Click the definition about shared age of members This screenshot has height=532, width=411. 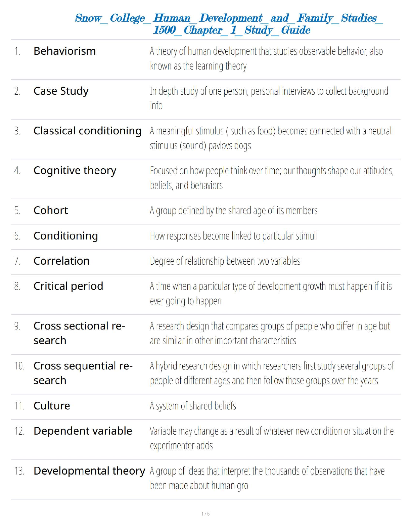pyautogui.click(x=233, y=210)
